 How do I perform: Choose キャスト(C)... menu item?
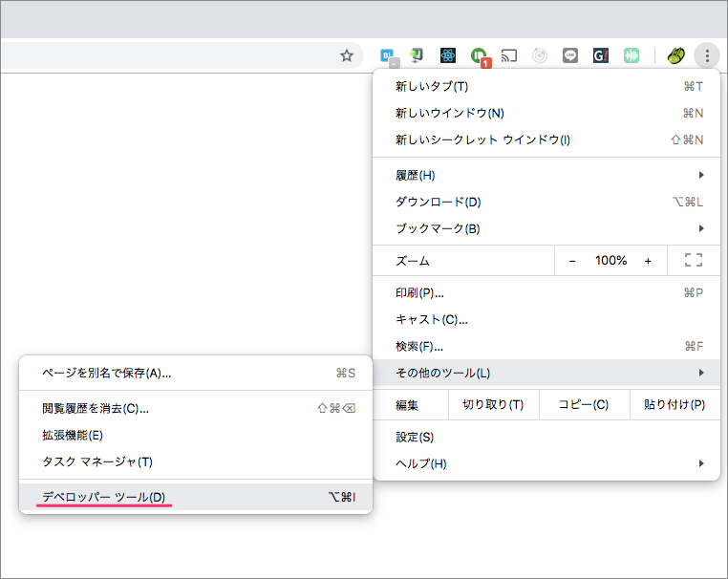[546, 319]
